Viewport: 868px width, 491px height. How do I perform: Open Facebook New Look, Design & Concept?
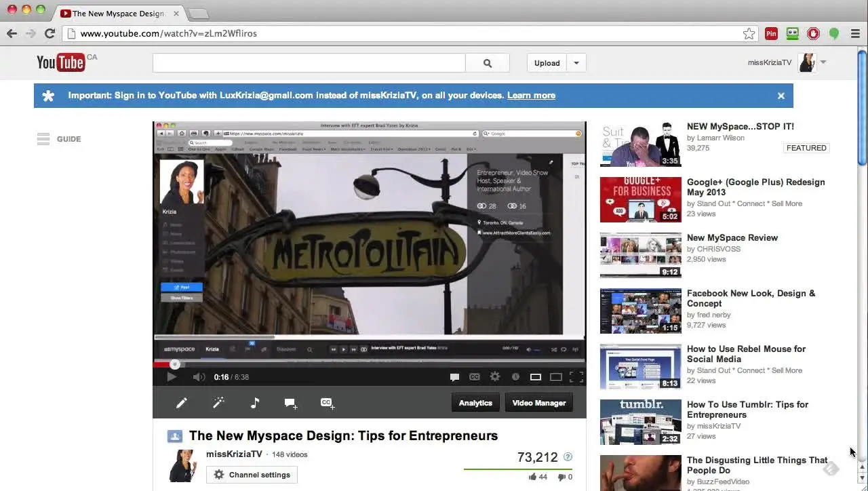point(751,298)
